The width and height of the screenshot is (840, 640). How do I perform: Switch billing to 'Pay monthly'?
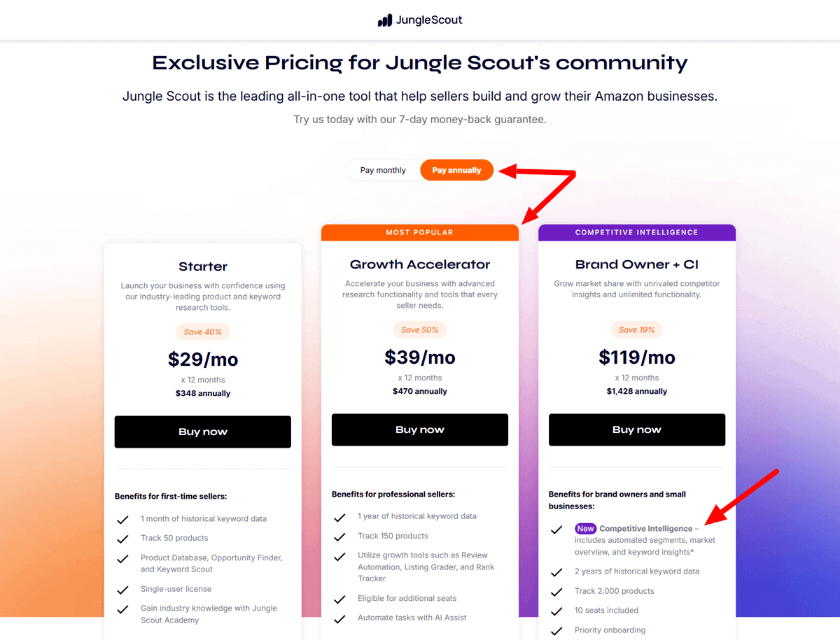click(x=383, y=170)
